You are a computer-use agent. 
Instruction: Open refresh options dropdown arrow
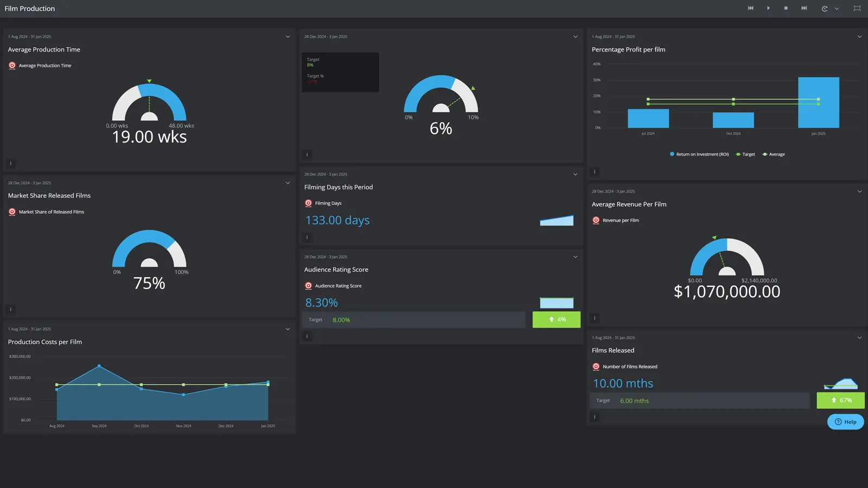(837, 9)
